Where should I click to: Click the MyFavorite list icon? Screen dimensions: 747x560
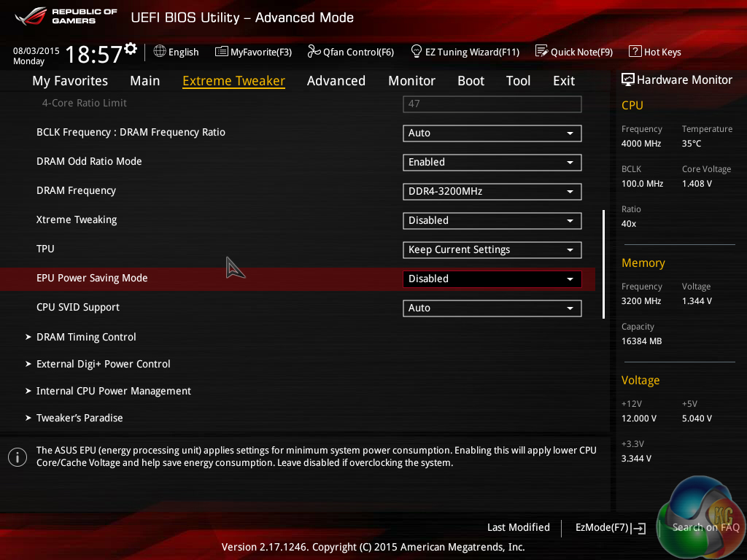[x=221, y=52]
